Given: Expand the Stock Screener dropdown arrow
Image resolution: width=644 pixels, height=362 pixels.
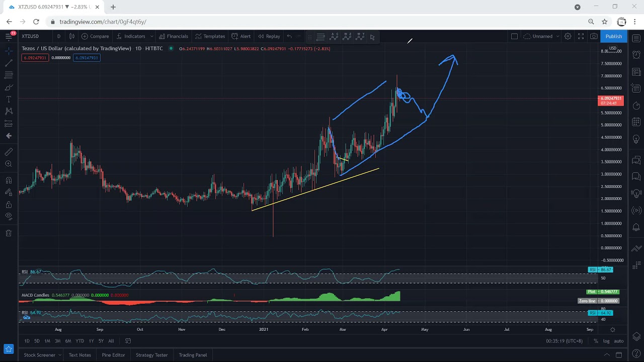Looking at the screenshot, I should point(60,355).
